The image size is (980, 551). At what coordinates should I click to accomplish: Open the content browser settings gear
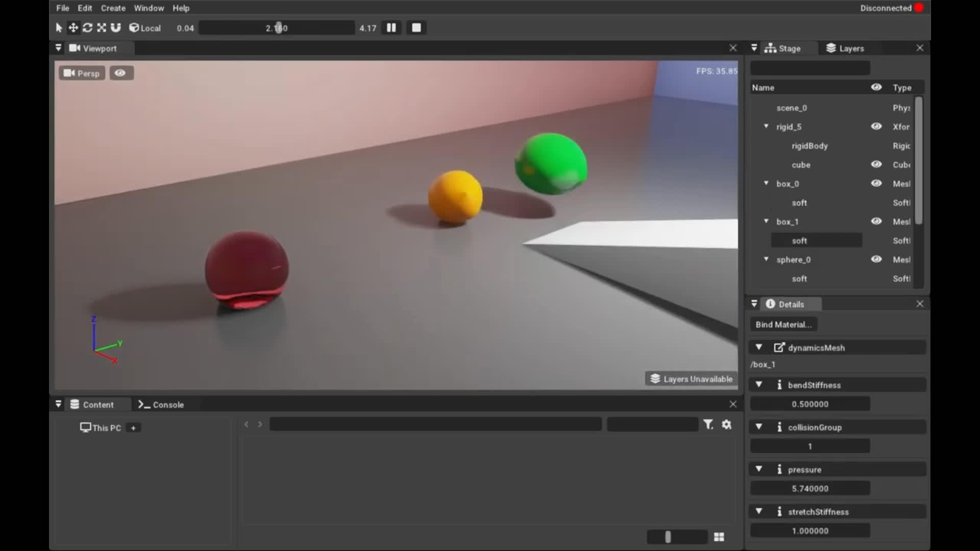(727, 424)
